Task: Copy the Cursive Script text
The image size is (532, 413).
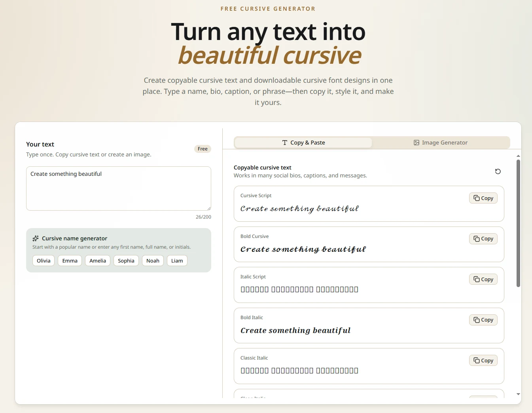Action: (483, 198)
